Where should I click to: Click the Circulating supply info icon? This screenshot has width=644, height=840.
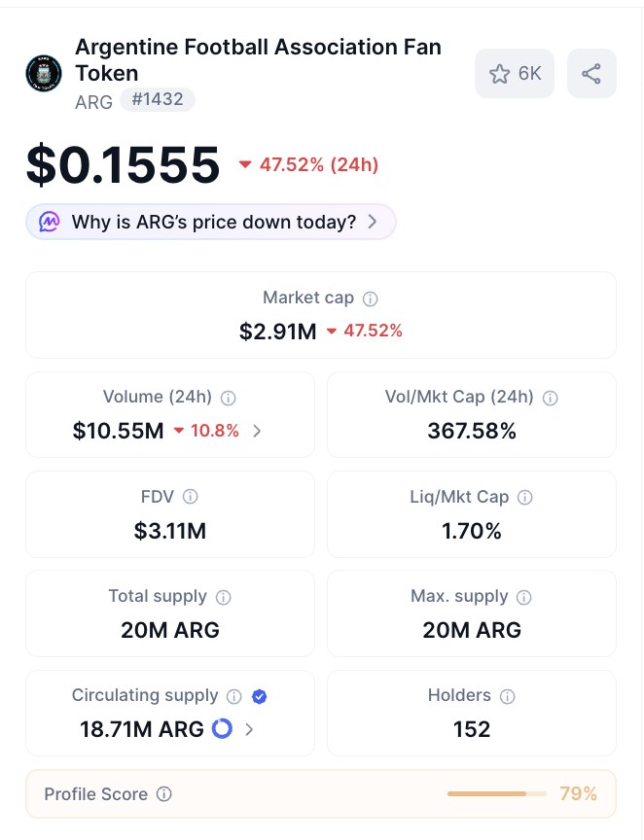coord(233,696)
